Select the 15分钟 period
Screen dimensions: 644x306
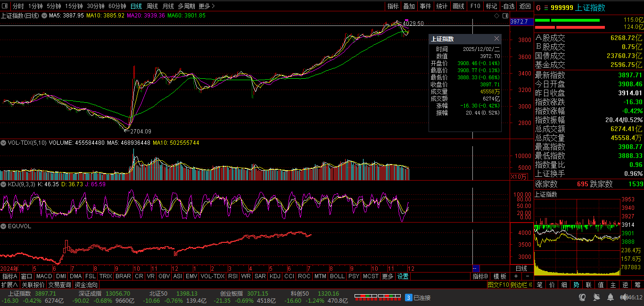coord(74,6)
